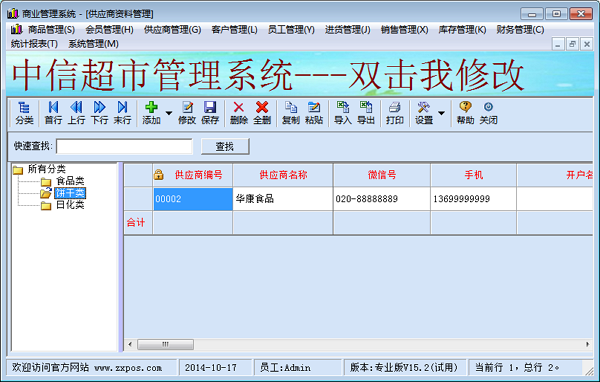600x382 pixels.
Task: Close the supplier window with 关闭 icon
Action: click(489, 113)
